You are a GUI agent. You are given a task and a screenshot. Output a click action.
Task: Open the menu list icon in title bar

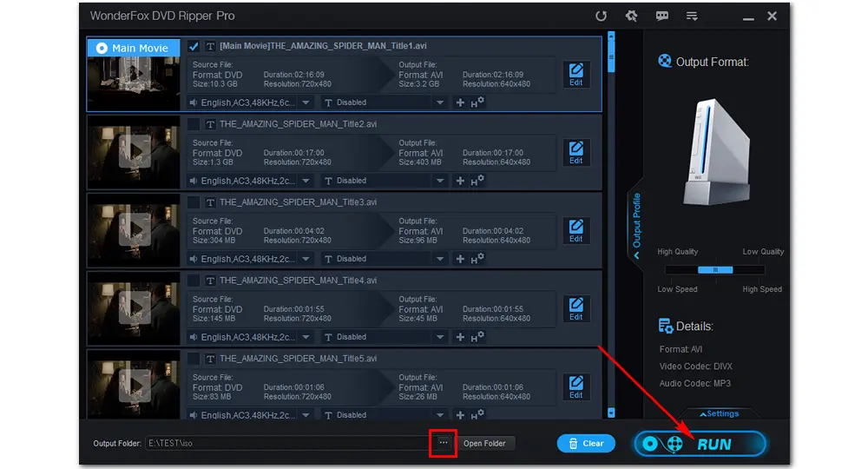[x=692, y=16]
